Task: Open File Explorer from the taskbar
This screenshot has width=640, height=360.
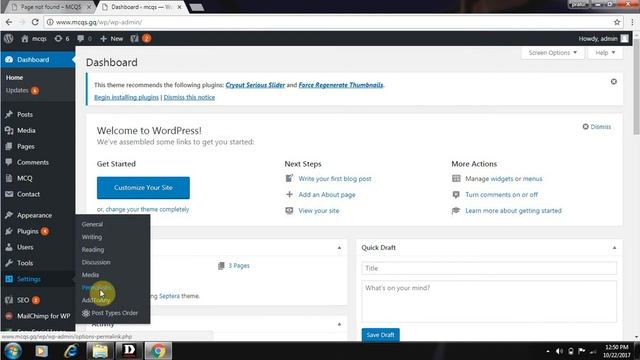Action: pos(100,351)
